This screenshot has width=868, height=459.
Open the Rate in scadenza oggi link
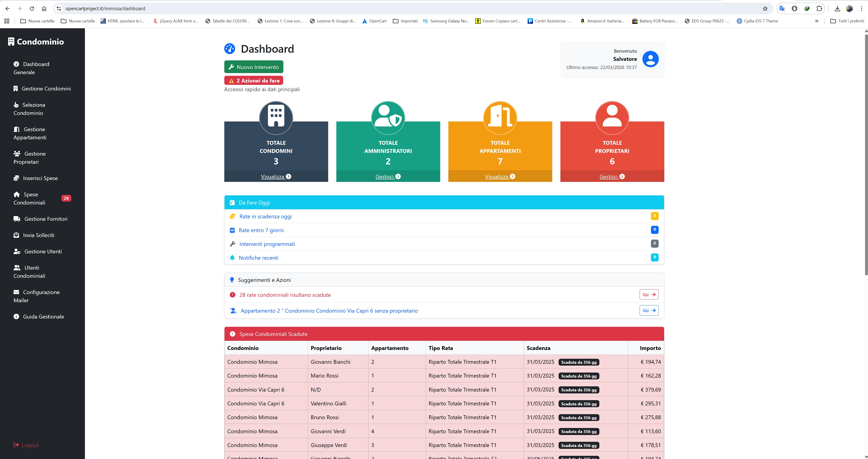point(265,216)
